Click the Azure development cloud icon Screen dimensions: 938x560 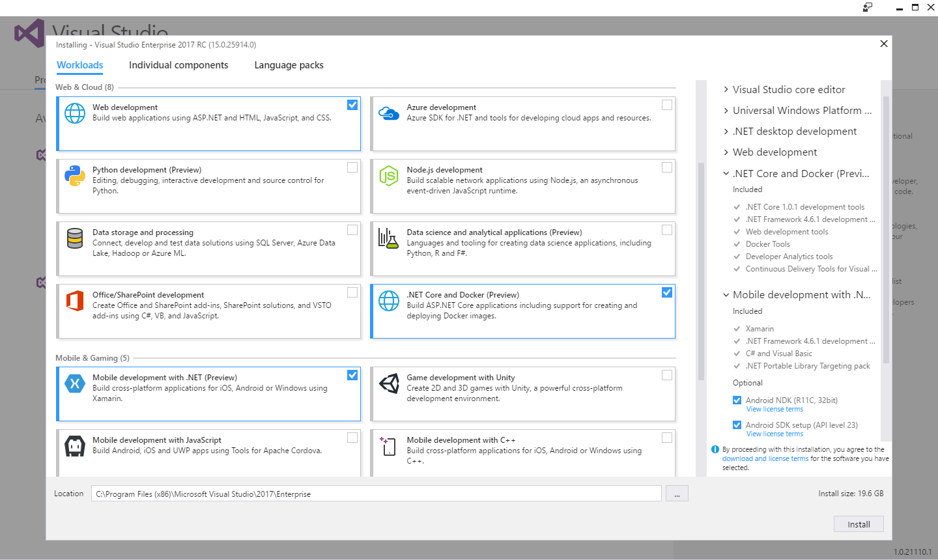coord(389,113)
